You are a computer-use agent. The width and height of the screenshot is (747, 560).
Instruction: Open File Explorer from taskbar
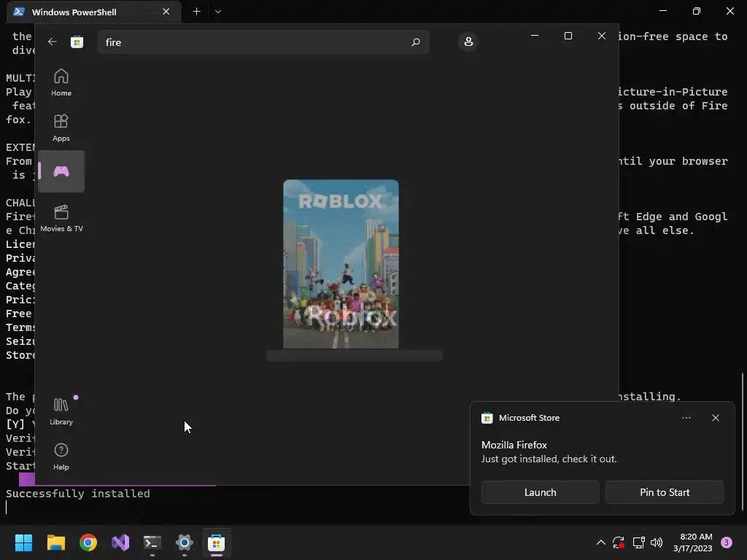click(x=55, y=542)
